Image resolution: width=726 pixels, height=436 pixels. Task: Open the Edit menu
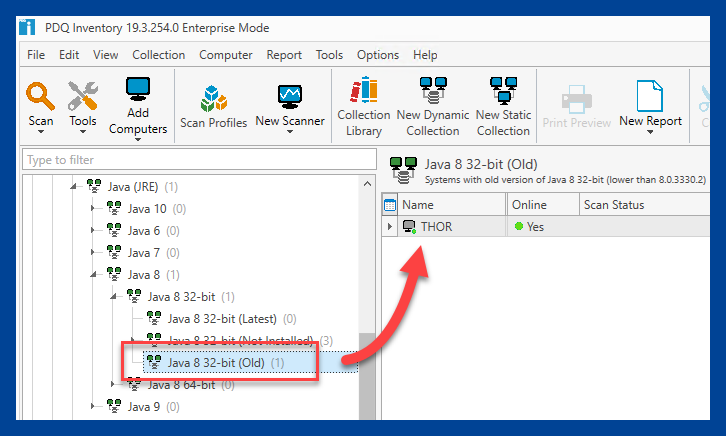pyautogui.click(x=69, y=55)
